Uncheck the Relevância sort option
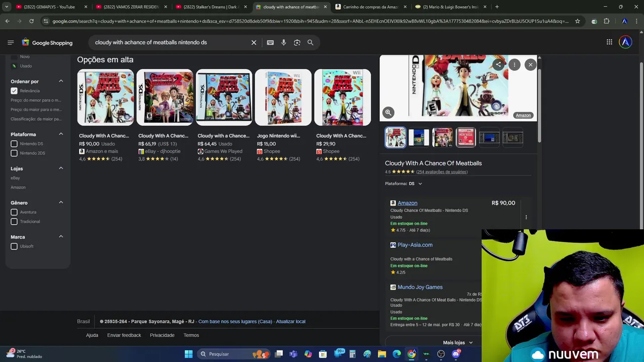 [14, 91]
